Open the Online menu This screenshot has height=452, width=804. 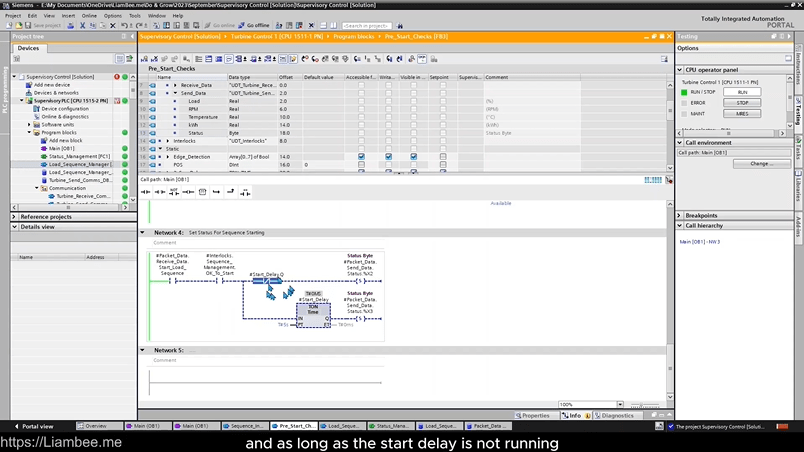(89, 16)
